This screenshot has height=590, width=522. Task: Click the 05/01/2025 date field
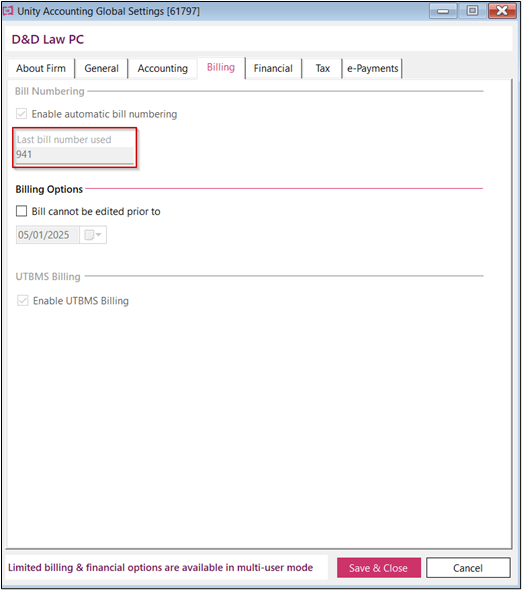click(47, 235)
